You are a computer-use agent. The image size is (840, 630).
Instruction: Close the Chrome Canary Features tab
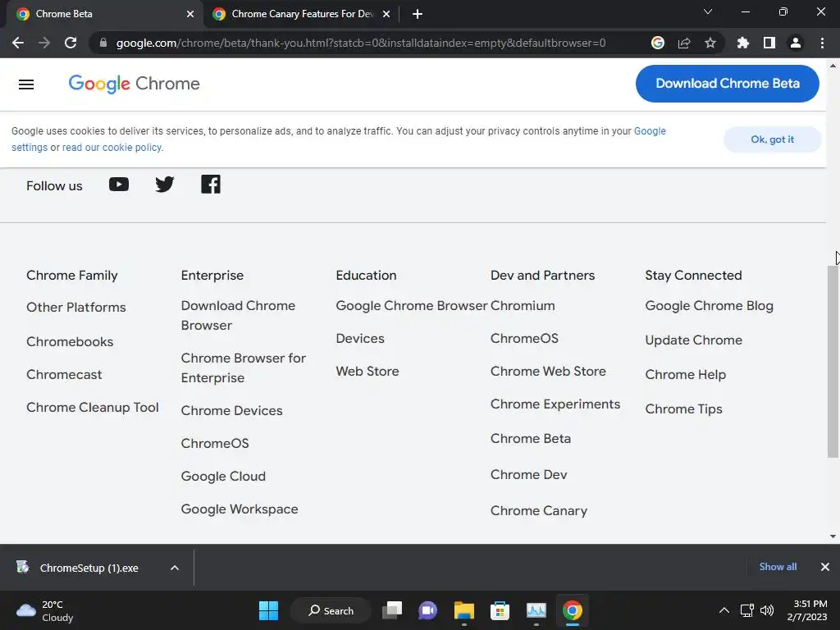386,14
